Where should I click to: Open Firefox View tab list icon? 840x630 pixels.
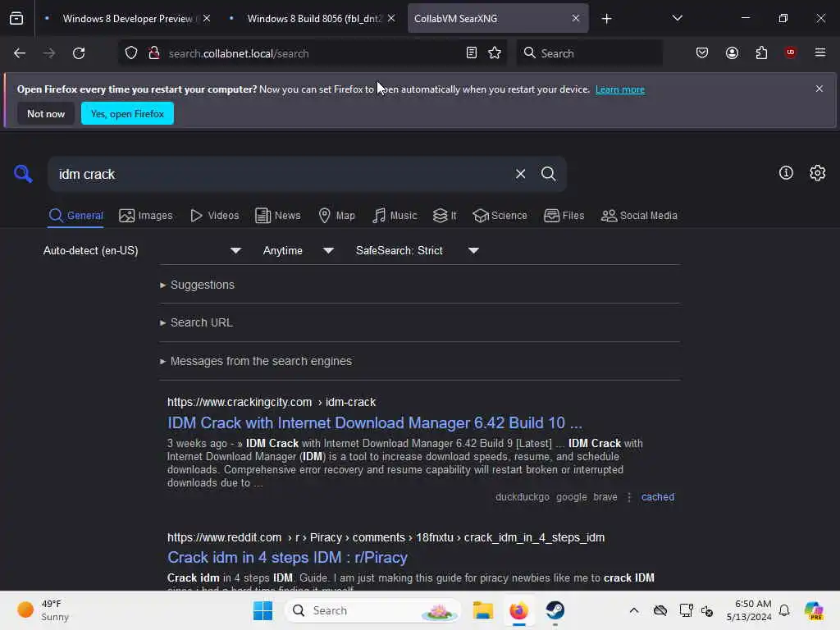tap(16, 19)
